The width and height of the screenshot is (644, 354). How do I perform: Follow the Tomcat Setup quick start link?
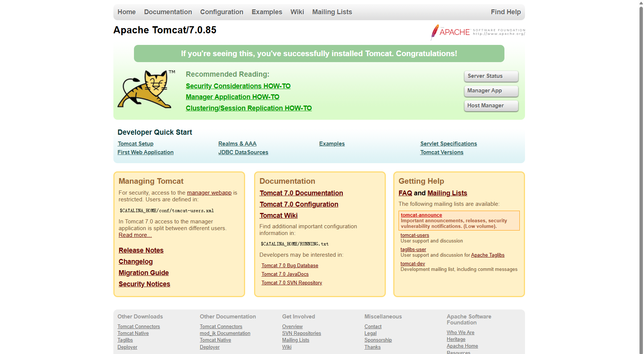135,144
